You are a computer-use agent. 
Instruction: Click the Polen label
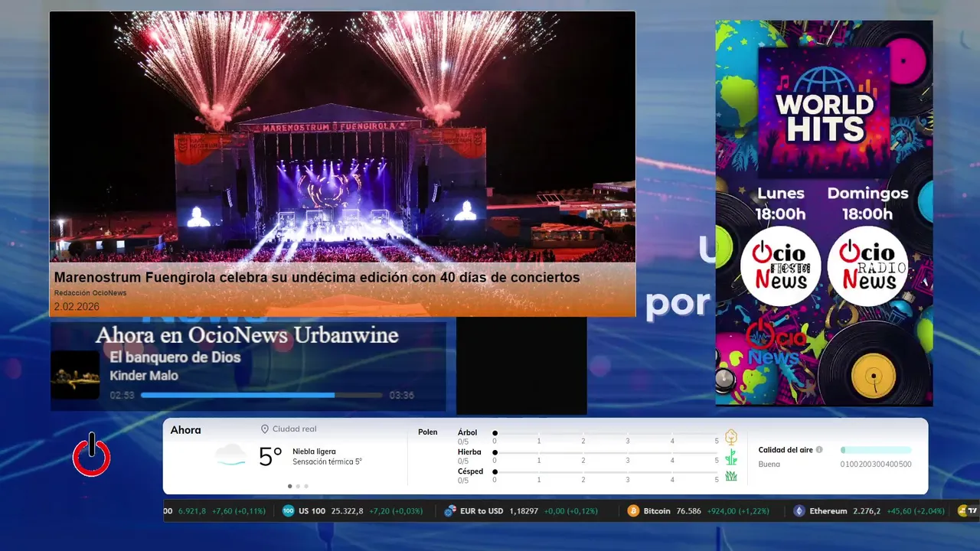click(x=428, y=432)
